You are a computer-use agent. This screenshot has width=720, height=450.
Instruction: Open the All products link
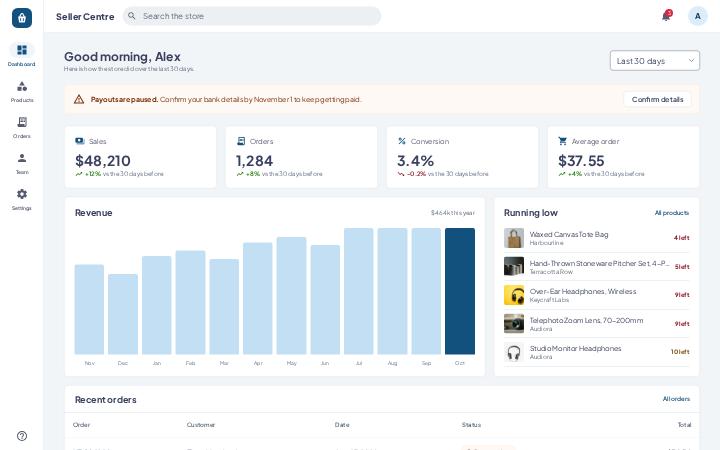(671, 213)
